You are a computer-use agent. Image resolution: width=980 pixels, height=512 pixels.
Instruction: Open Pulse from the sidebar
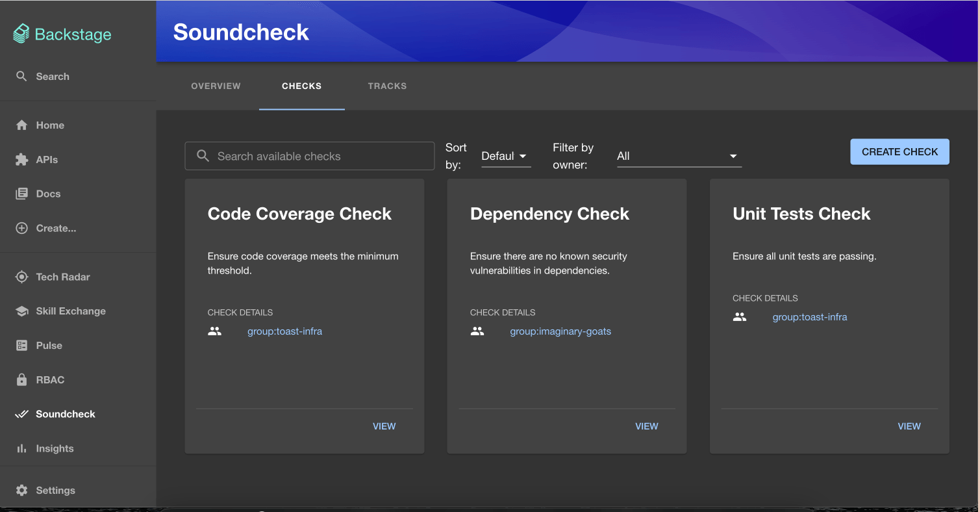click(78, 346)
